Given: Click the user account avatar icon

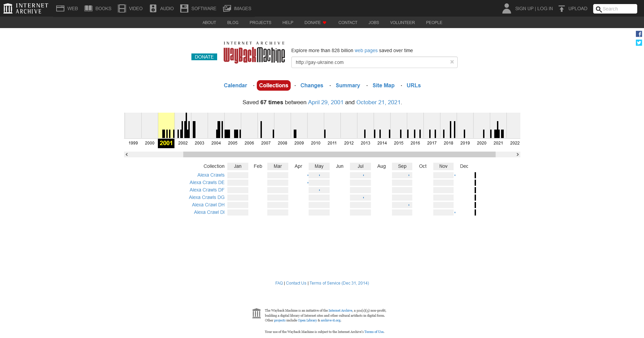Looking at the screenshot, I should (x=506, y=8).
